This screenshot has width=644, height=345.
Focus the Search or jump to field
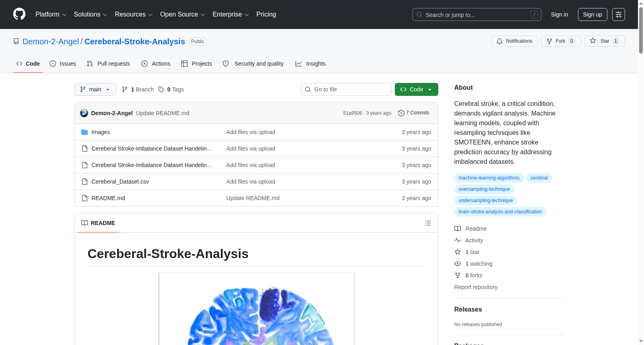coord(477,14)
